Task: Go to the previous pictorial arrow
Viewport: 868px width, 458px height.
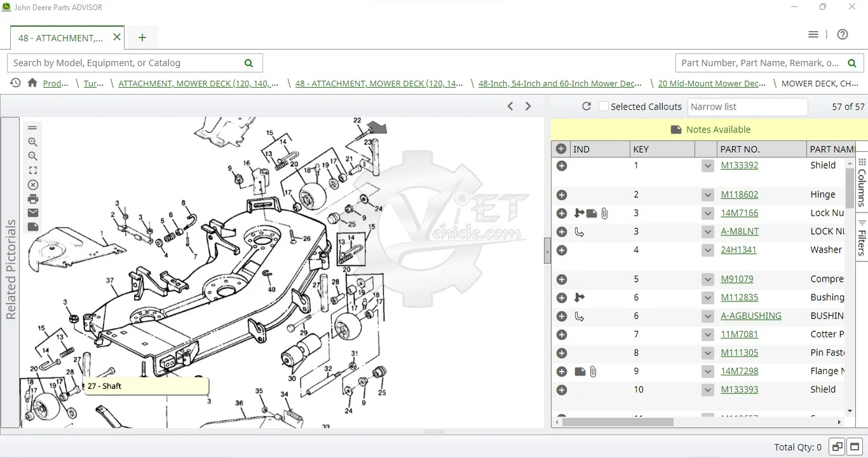Action: coord(510,106)
